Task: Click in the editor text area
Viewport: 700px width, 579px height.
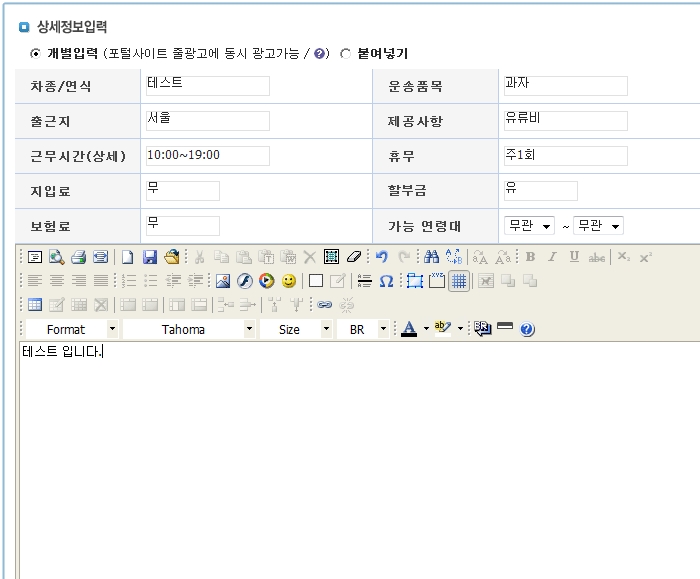Action: tap(359, 460)
